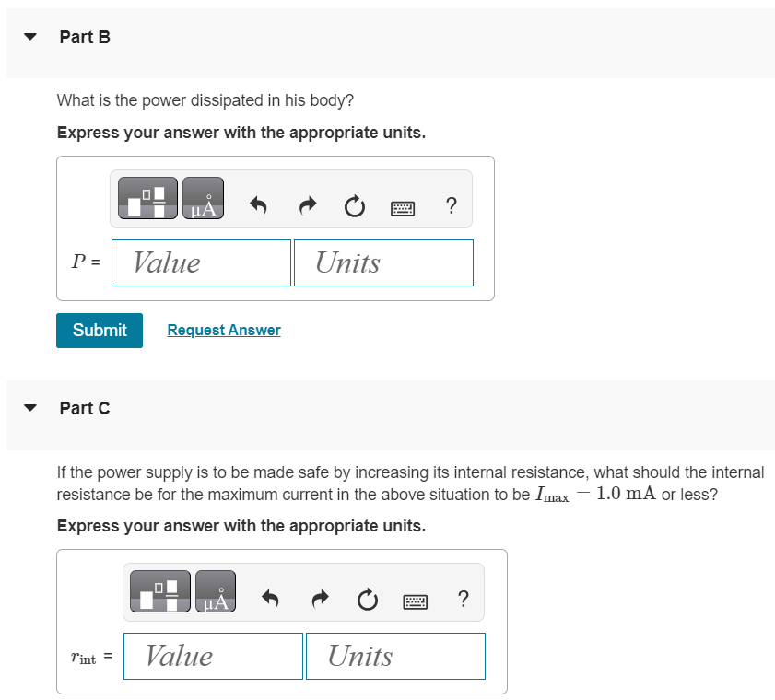Image resolution: width=775 pixels, height=700 pixels.
Task: Follow the Request Answer link
Action: 224,330
